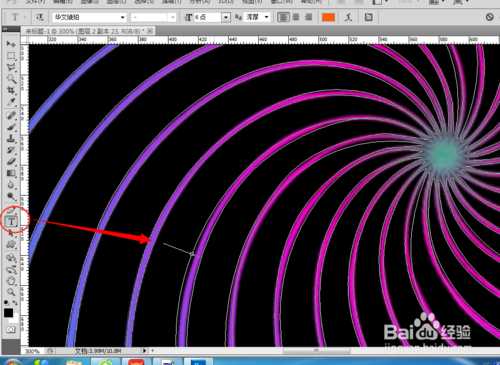
Task: Select the Horizontal Type tool
Action: click(11, 220)
